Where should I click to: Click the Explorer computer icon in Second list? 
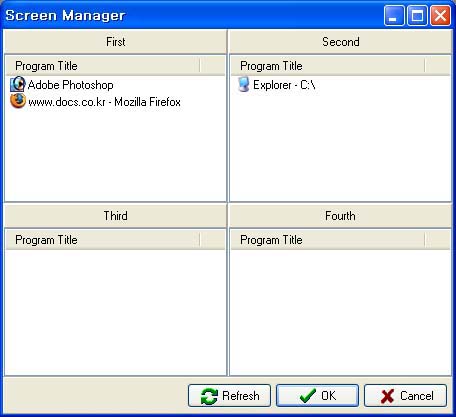tap(243, 84)
